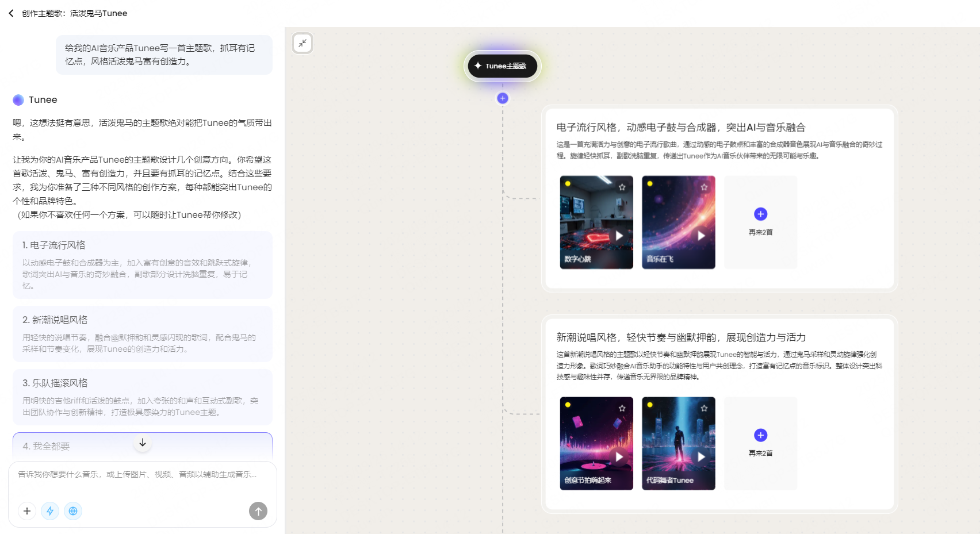
Task: Select option 1. 电子流行风格
Action: pos(142,264)
